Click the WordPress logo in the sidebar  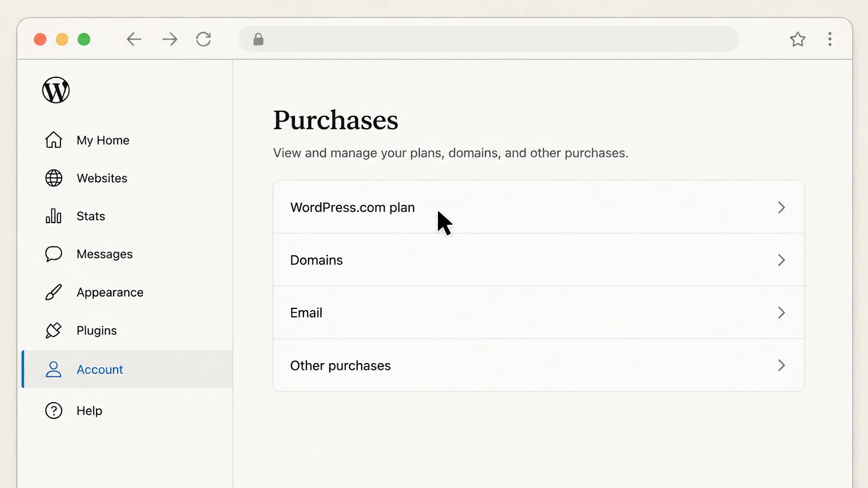point(56,90)
